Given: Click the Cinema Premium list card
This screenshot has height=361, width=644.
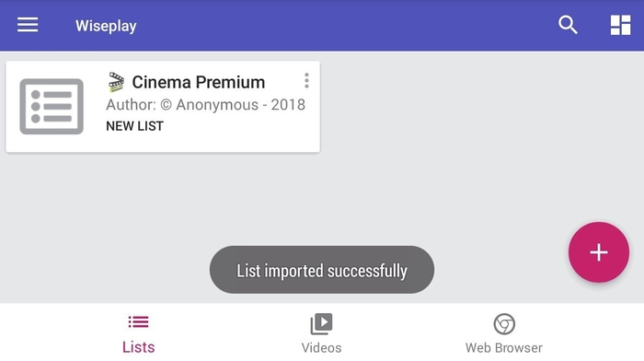Looking at the screenshot, I should point(163,107).
